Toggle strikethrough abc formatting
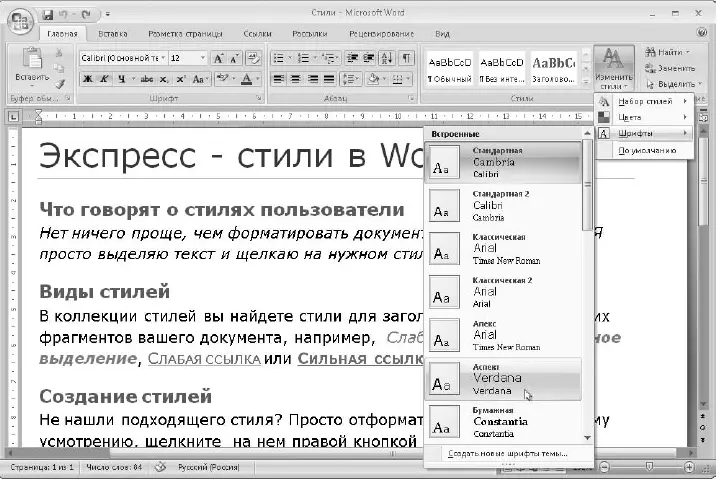This screenshot has width=717, height=481. coord(146,79)
